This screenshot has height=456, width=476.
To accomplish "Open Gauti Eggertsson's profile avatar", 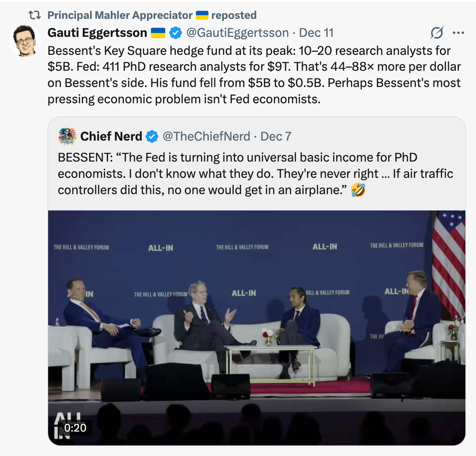I will 25,41.
